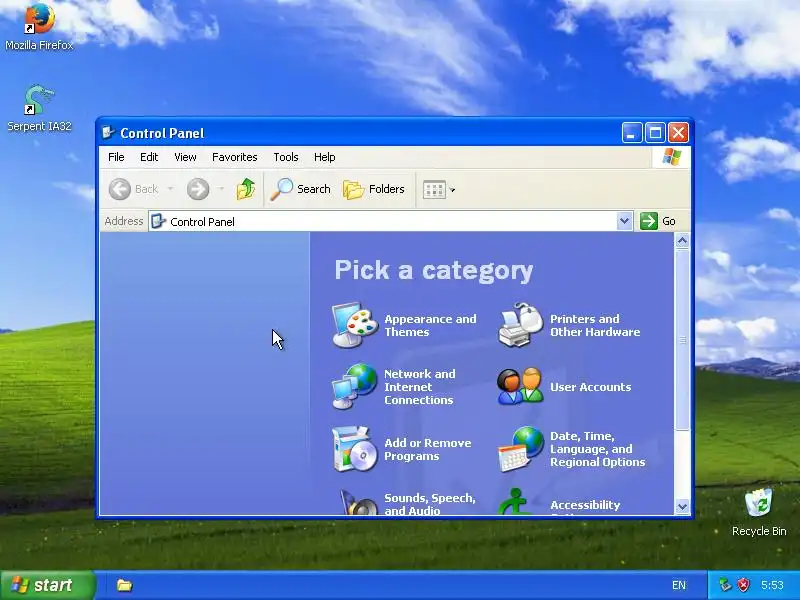Click the Control Panel title bar icon
The width and height of the screenshot is (800, 600).
click(108, 133)
